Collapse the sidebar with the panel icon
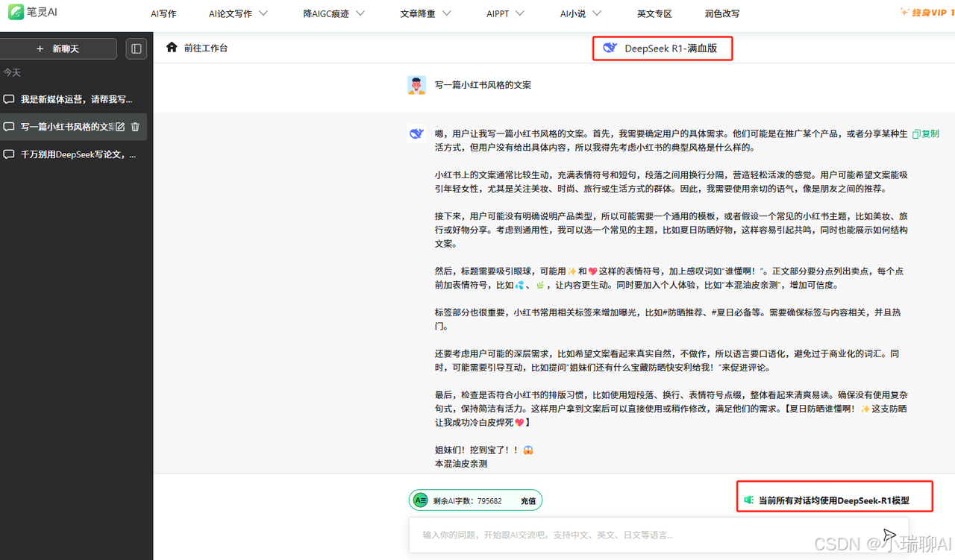This screenshot has width=955, height=560. [x=136, y=48]
